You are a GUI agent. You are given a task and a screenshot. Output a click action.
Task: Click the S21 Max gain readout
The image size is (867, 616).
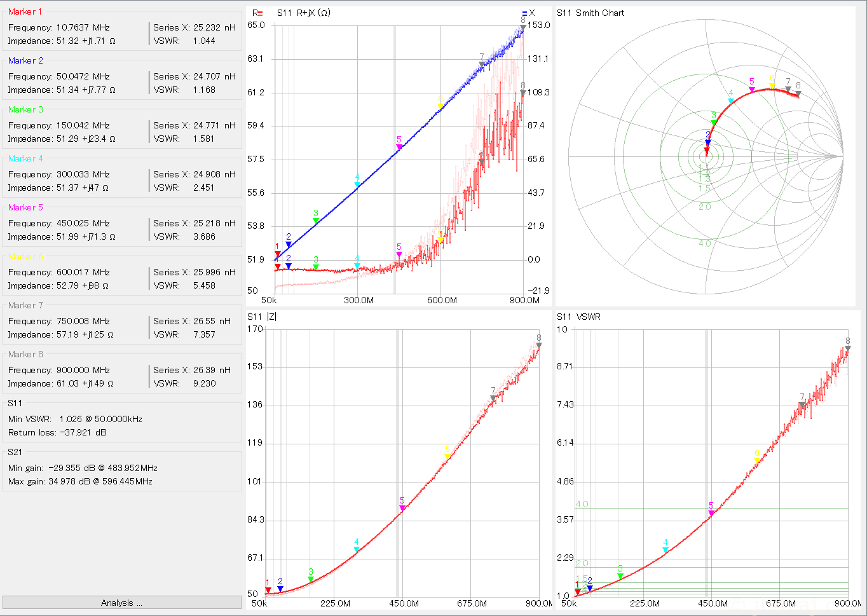point(80,481)
